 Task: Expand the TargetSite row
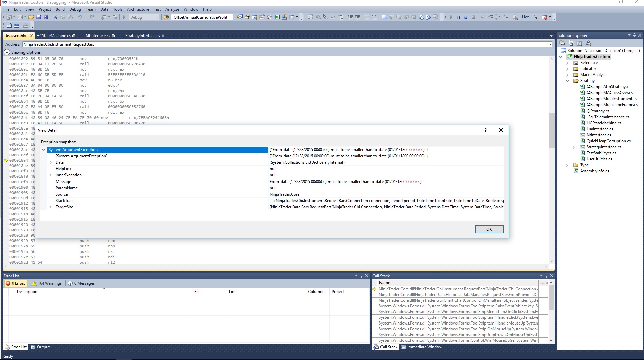[51, 207]
